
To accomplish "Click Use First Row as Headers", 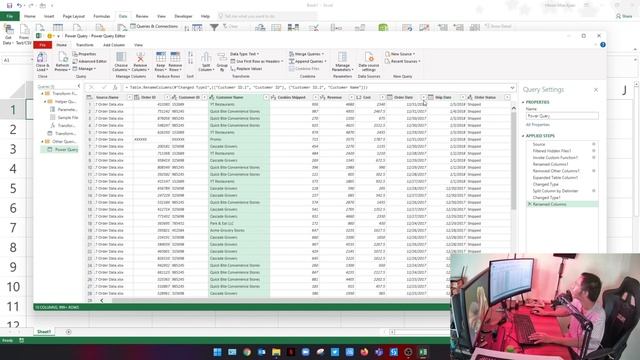I will (x=257, y=61).
